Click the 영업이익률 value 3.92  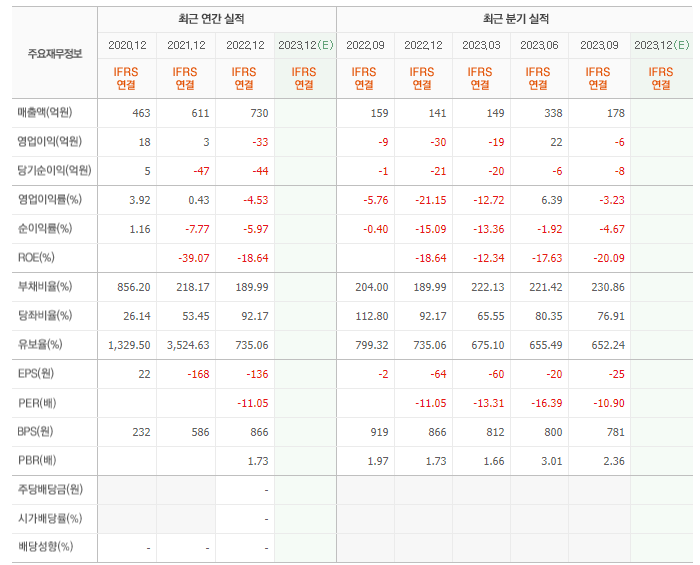coord(140,200)
